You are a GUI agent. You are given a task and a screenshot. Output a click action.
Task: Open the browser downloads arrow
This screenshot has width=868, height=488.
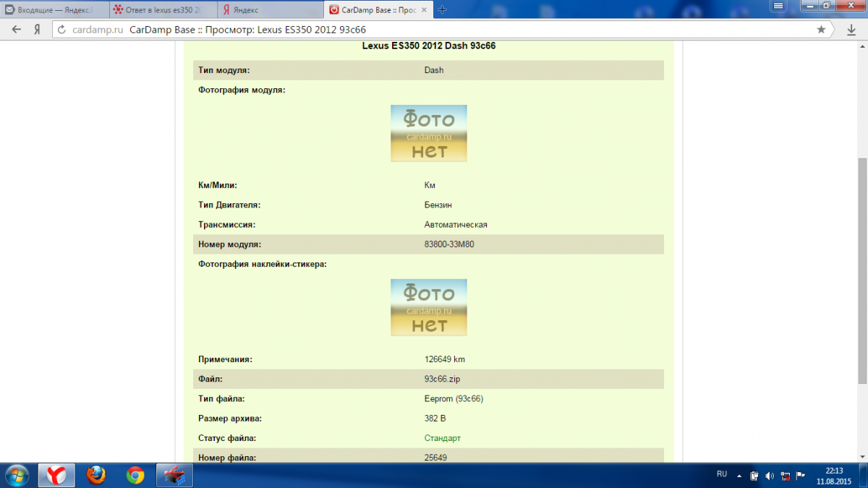tap(851, 30)
